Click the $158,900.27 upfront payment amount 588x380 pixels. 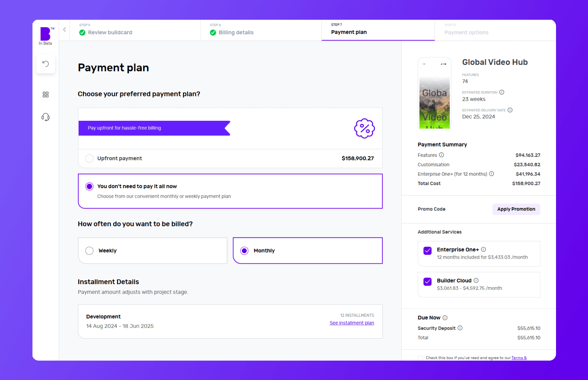(x=358, y=159)
